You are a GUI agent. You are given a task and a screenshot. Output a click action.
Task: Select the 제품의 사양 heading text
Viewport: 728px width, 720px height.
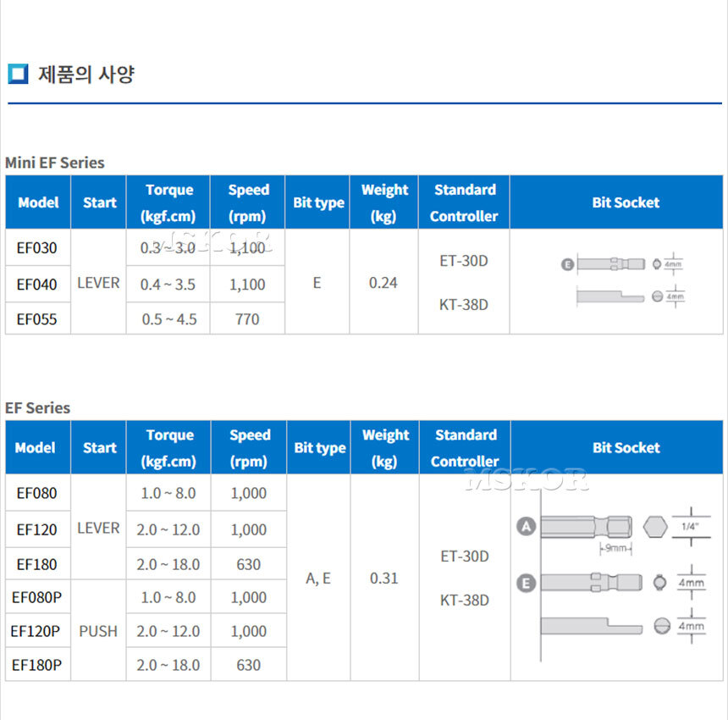(86, 74)
